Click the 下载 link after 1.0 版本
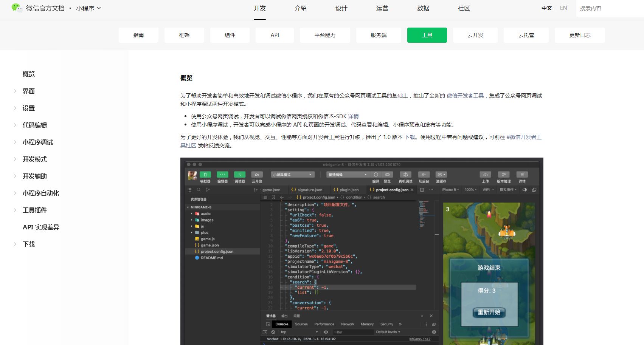 coord(410,137)
